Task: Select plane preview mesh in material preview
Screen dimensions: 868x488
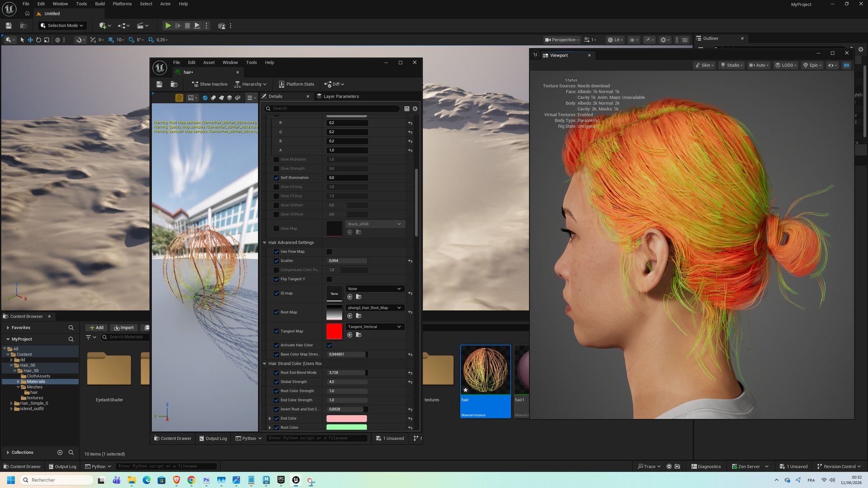Action: pos(221,98)
